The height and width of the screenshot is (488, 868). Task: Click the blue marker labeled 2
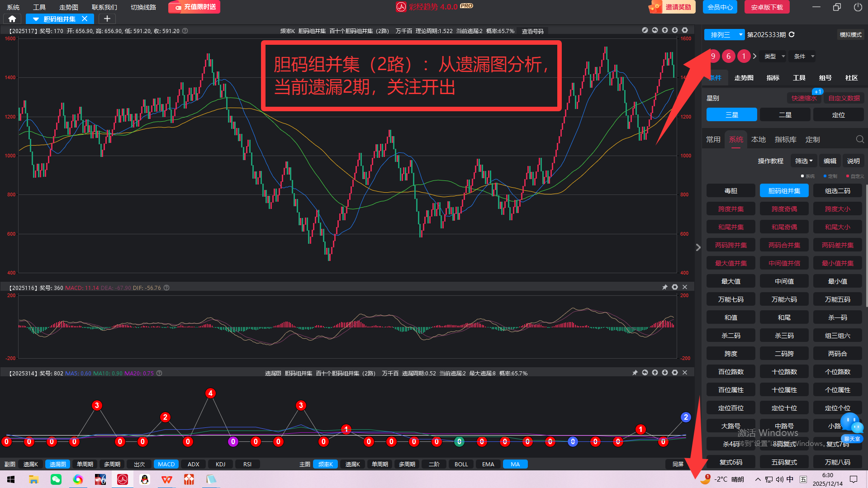pos(686,417)
